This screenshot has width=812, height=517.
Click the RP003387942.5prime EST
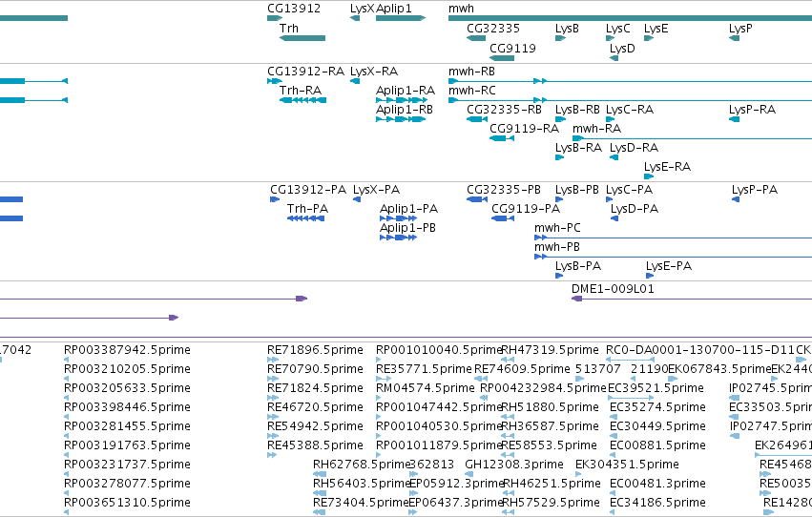tap(127, 350)
